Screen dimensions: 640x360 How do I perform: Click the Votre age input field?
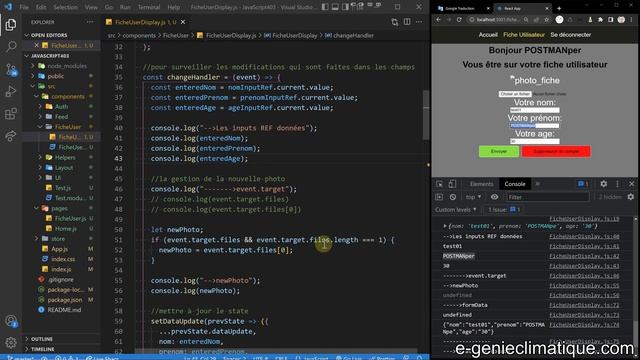pyautogui.click(x=534, y=141)
